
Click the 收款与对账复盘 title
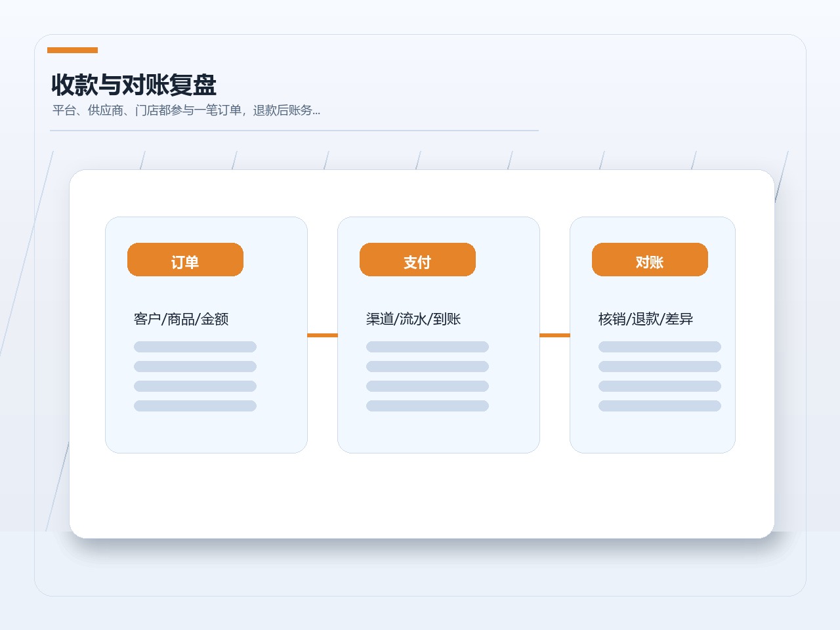tap(134, 85)
